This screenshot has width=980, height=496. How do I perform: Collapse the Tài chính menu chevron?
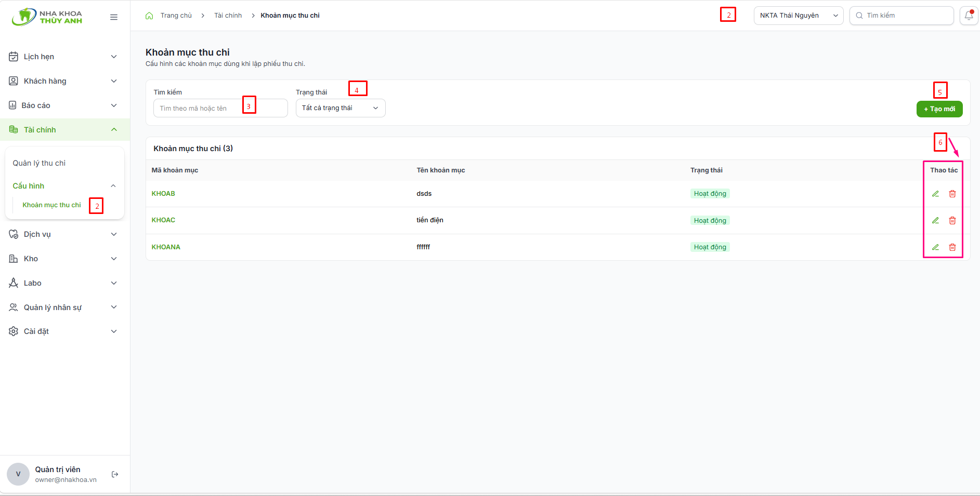(x=114, y=130)
